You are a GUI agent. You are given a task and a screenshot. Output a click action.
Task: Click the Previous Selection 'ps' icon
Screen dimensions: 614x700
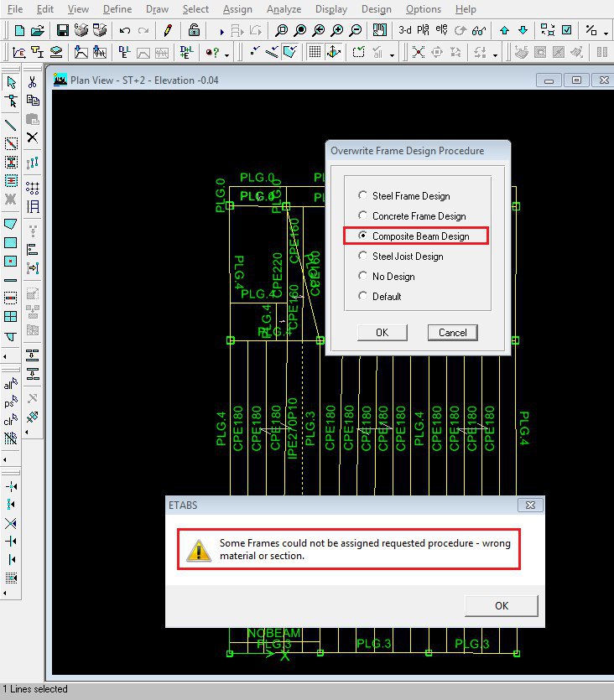(11, 402)
